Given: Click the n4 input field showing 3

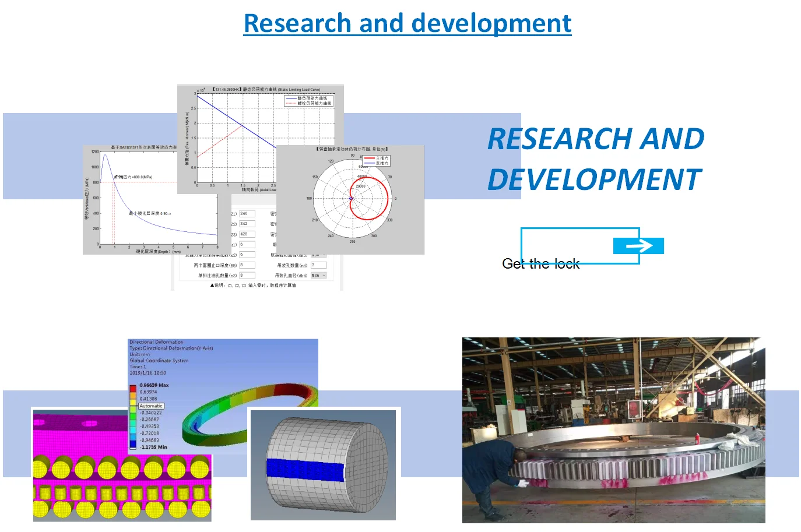Looking at the screenshot, I should 318,265.
